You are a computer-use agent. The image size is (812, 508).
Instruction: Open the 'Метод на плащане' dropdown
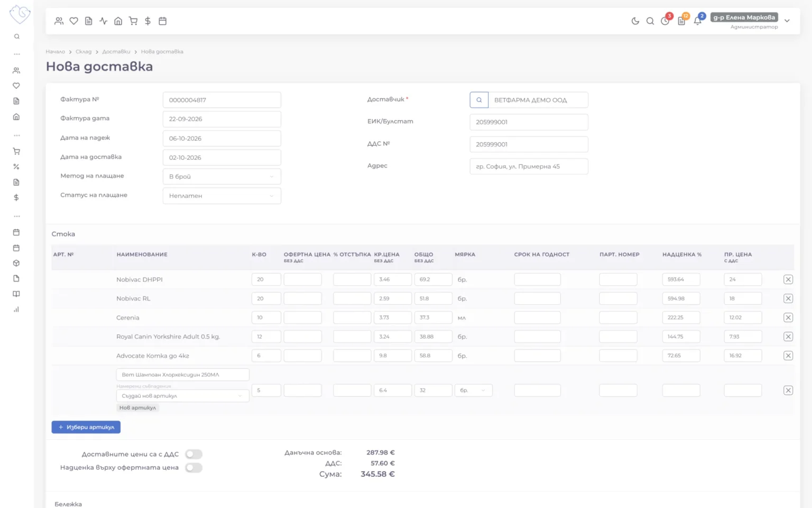click(222, 177)
